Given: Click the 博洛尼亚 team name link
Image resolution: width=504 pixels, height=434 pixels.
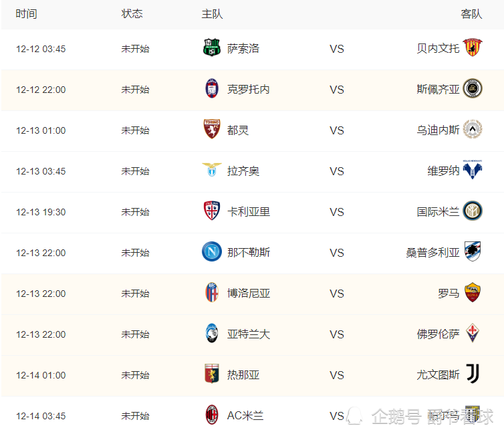Looking at the screenshot, I should 248,294.
